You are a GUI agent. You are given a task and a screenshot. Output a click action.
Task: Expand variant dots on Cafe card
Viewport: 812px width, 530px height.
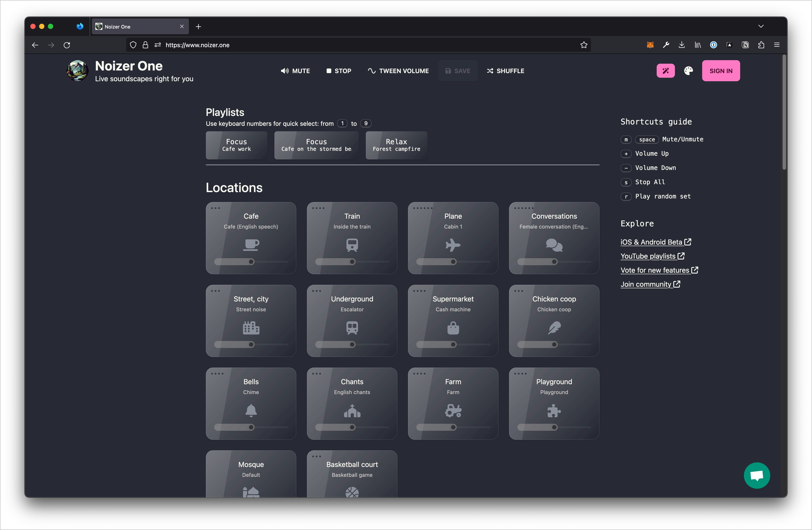pyautogui.click(x=216, y=208)
